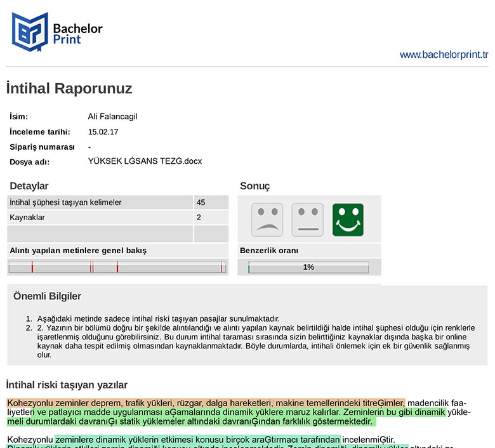Click the Sipariş numarası label
Image resolution: width=495 pixels, height=448 pixels.
point(42,147)
